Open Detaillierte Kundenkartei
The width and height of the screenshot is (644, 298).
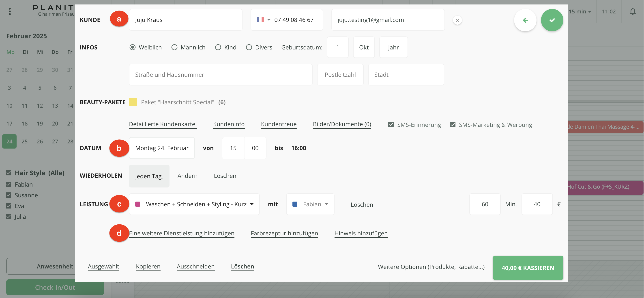[x=163, y=124]
